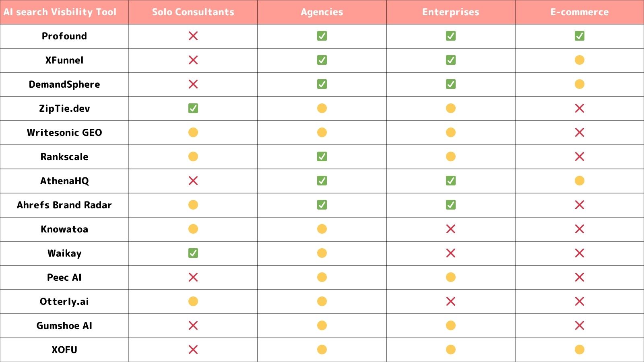Click yellow circle for Otterly.ai Solo Consultants
Image resolution: width=644 pixels, height=362 pixels.
193,301
